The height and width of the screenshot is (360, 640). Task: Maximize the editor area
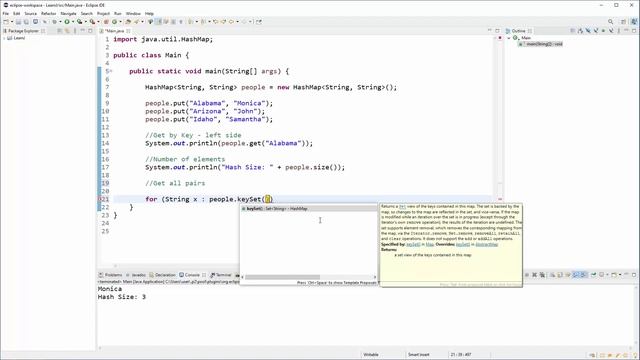497,31
